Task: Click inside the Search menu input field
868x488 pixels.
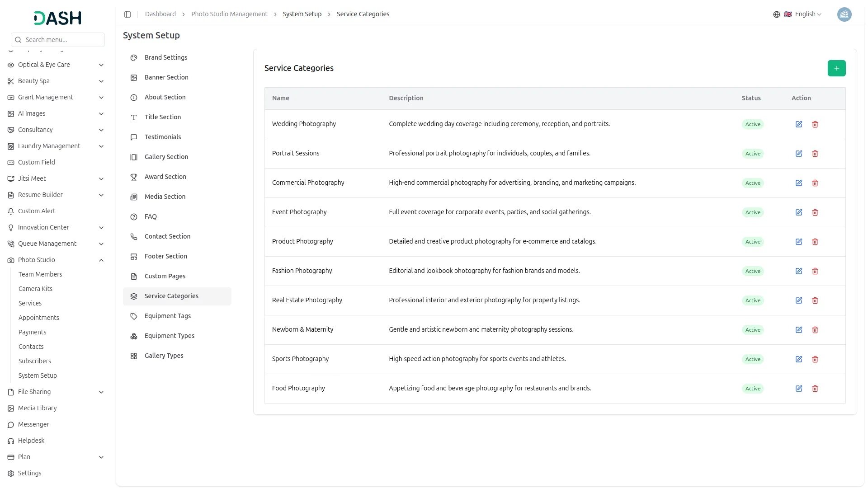Action: click(58, 40)
